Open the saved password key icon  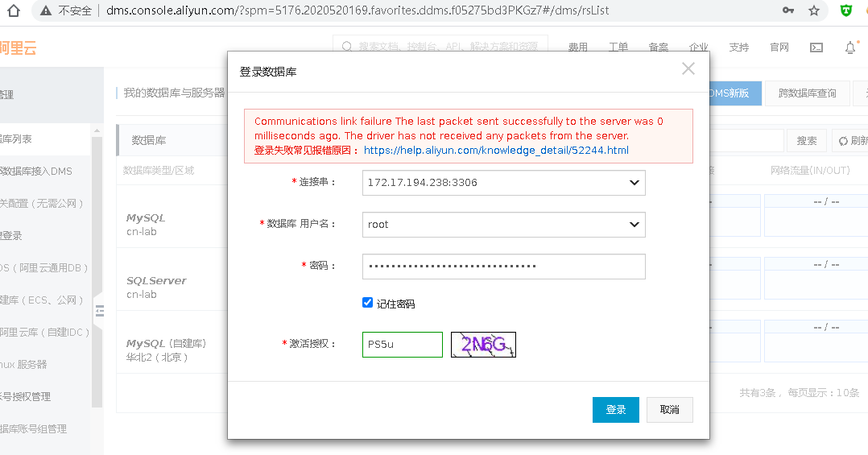(x=788, y=10)
